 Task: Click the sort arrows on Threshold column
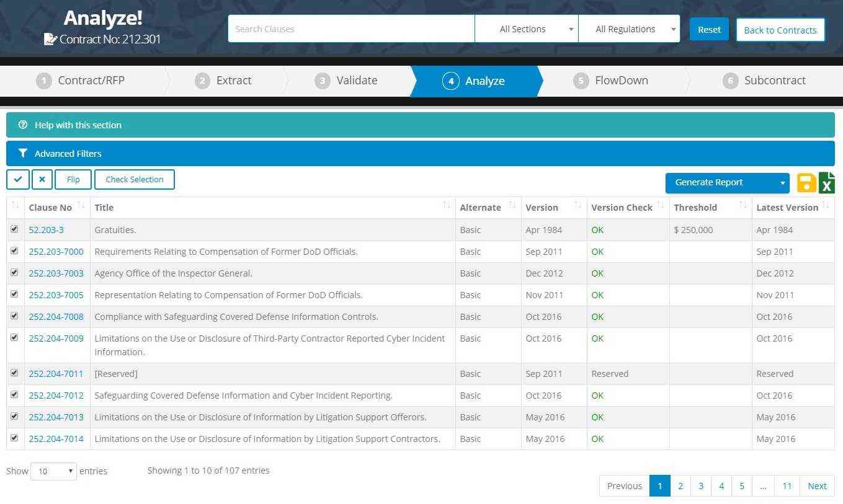tap(743, 205)
